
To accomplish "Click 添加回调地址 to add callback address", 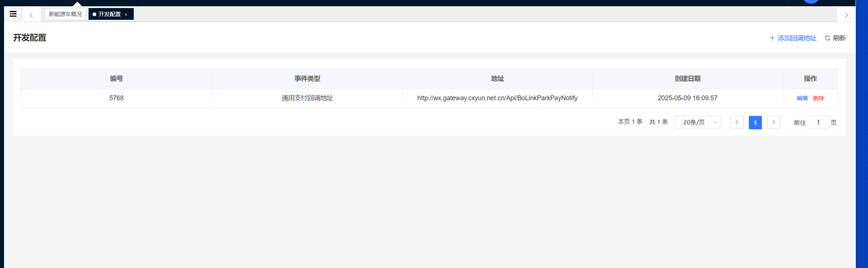I will point(793,38).
